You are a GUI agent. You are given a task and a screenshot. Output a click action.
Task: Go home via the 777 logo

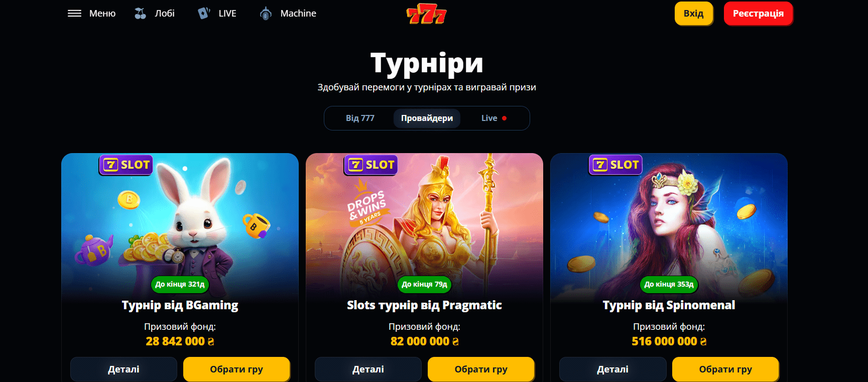point(426,14)
